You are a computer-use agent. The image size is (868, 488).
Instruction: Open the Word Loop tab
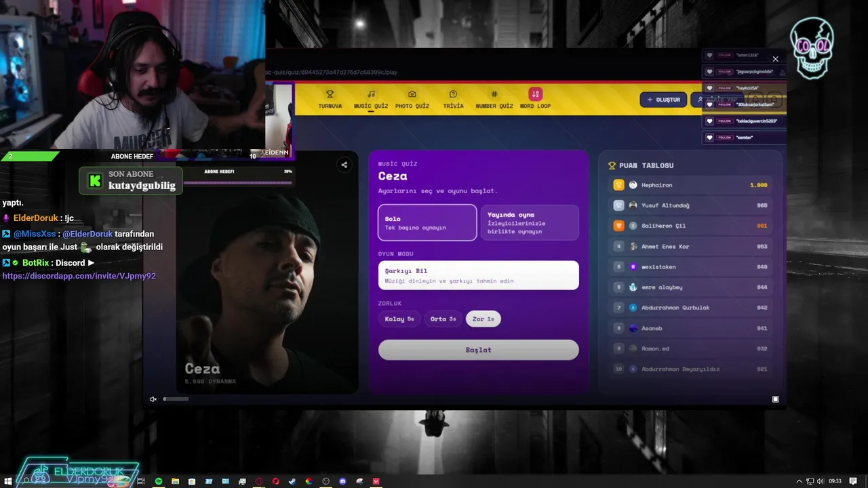pos(535,99)
